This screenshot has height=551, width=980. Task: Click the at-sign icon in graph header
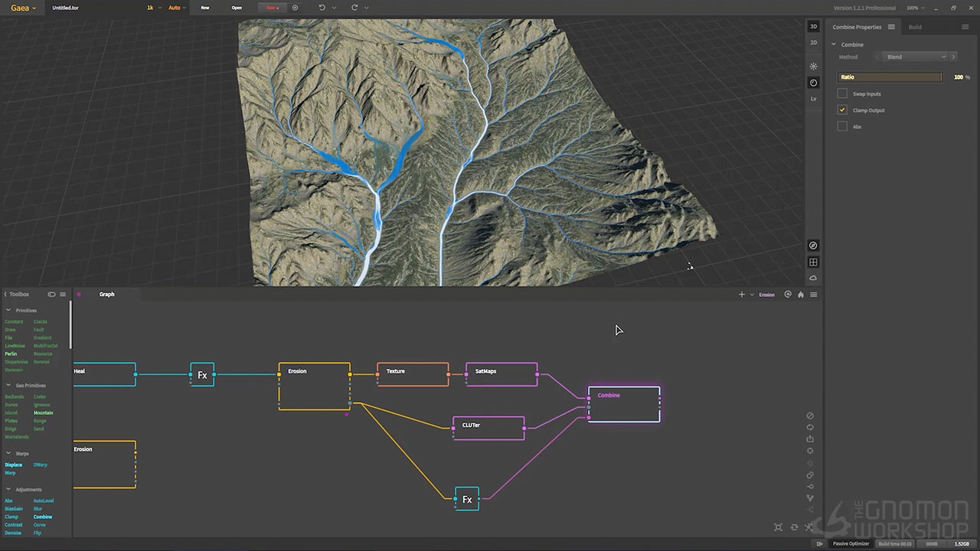point(788,295)
